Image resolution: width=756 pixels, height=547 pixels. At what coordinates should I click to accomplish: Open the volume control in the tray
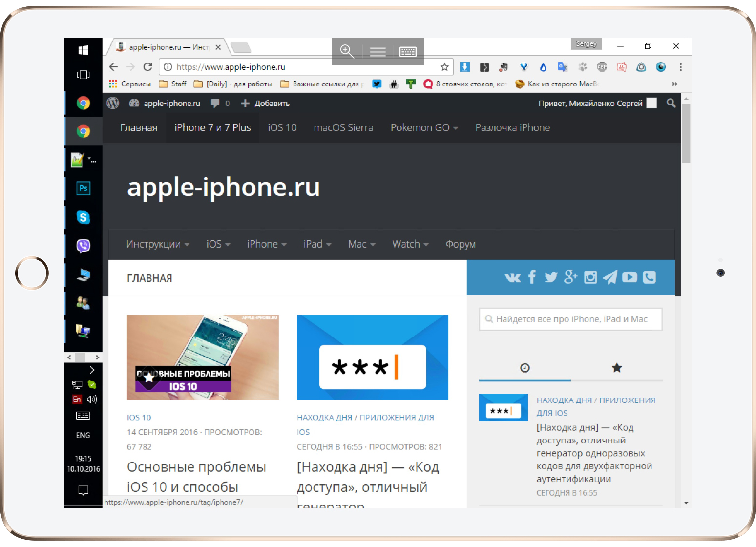tap(92, 400)
